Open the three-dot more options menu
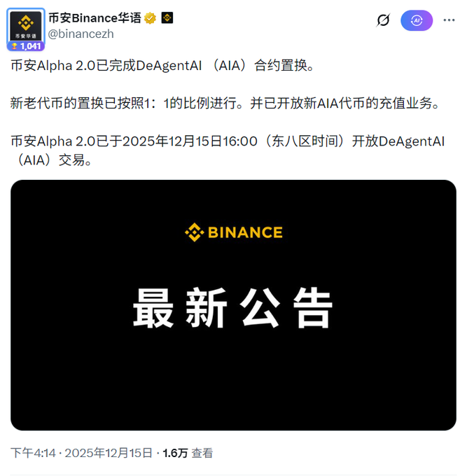The height and width of the screenshot is (476, 467). coord(449,20)
